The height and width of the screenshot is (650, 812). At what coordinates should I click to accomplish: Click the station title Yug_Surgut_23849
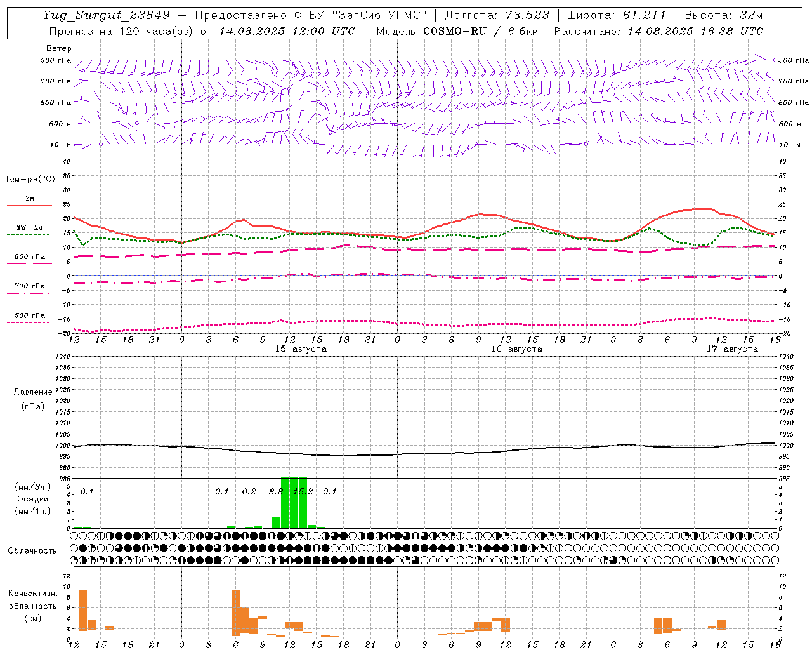107,15
